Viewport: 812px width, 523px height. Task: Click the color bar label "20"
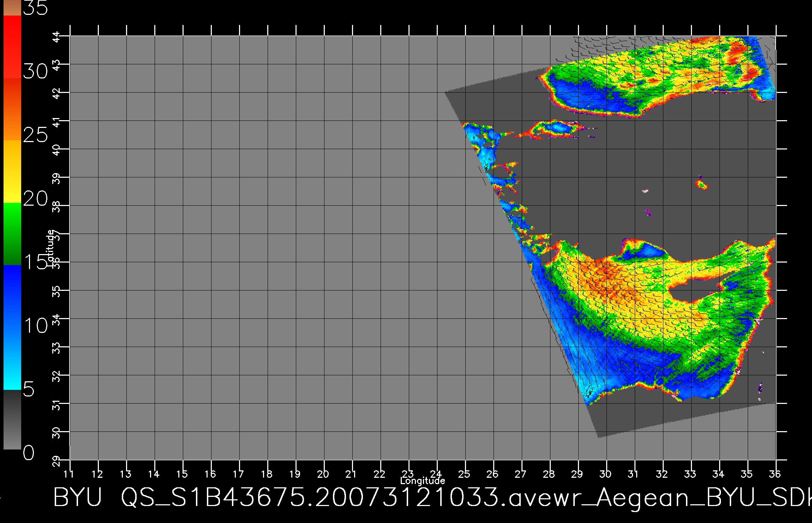pos(35,199)
